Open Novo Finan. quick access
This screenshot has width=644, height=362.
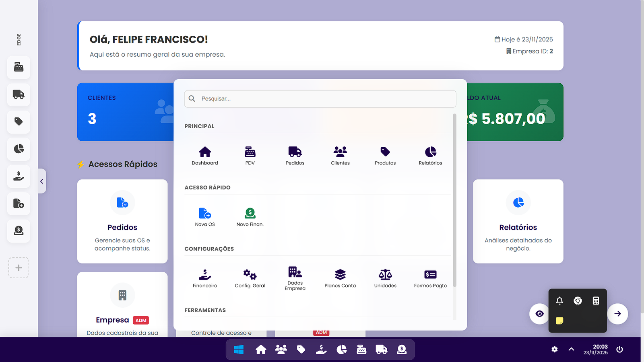(250, 217)
